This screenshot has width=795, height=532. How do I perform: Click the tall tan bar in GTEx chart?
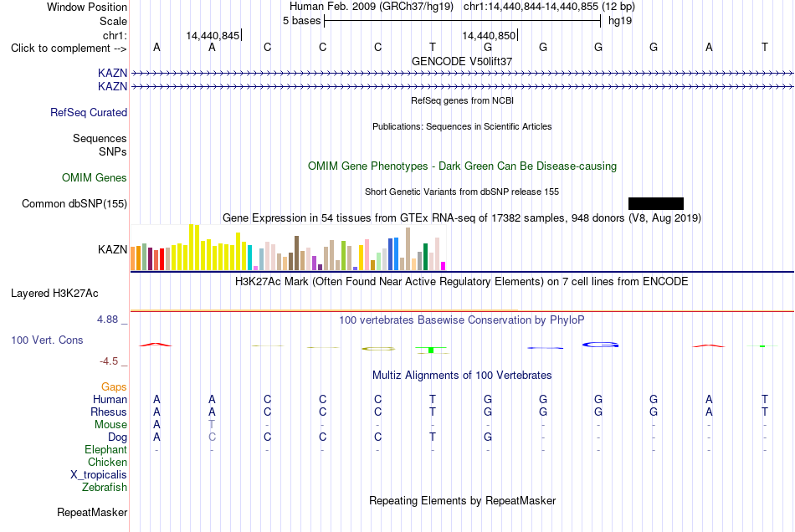pos(408,248)
